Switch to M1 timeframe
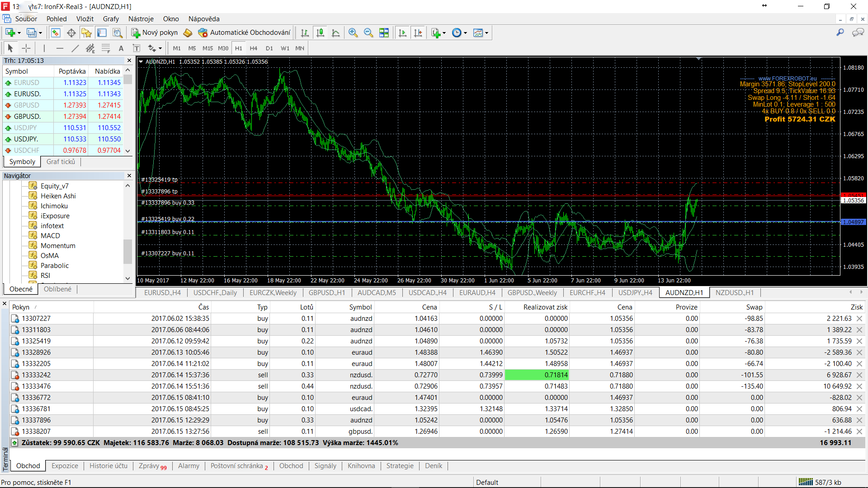868x488 pixels. click(x=177, y=48)
